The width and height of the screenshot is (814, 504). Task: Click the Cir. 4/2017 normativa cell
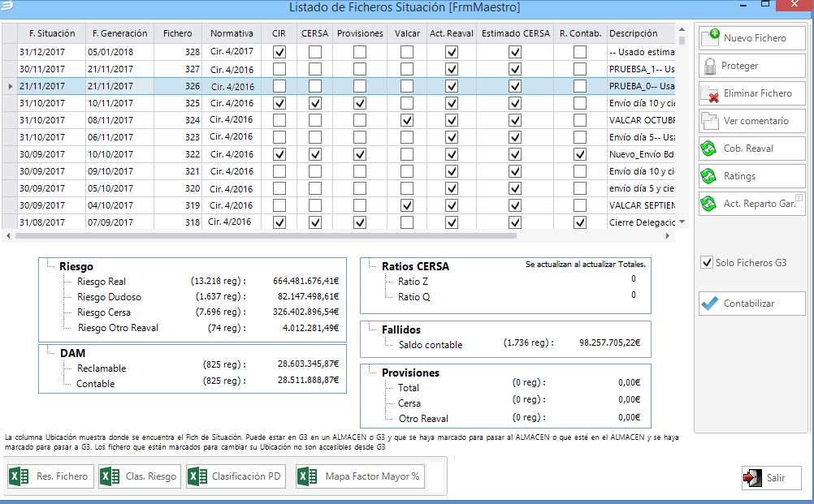[232, 52]
